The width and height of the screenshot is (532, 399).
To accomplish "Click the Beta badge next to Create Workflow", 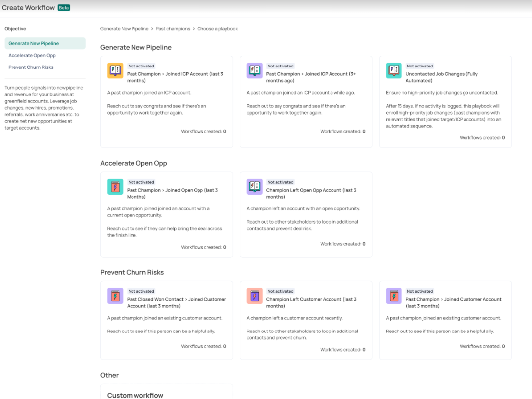I will click(64, 8).
